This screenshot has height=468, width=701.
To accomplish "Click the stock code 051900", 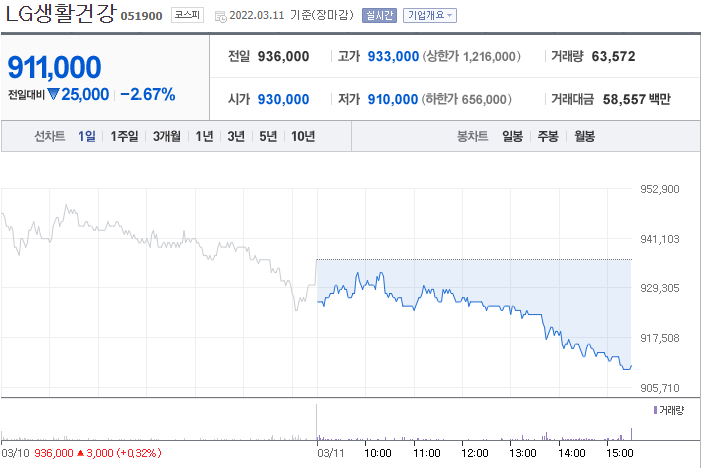I will coord(141,16).
